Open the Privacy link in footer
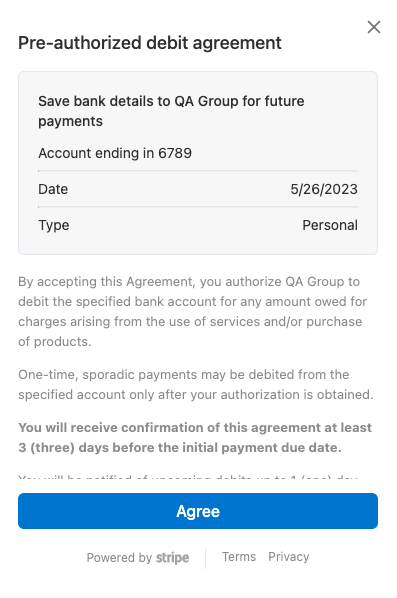Image resolution: width=397 pixels, height=598 pixels. tap(289, 557)
